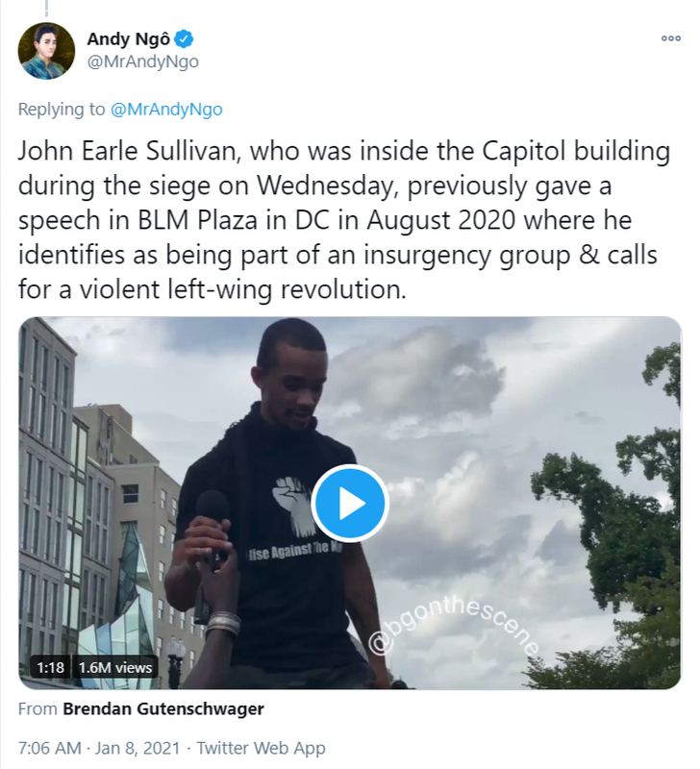Click the 1.6M views counter
Screen dimensions: 700x769
pyautogui.click(x=115, y=667)
